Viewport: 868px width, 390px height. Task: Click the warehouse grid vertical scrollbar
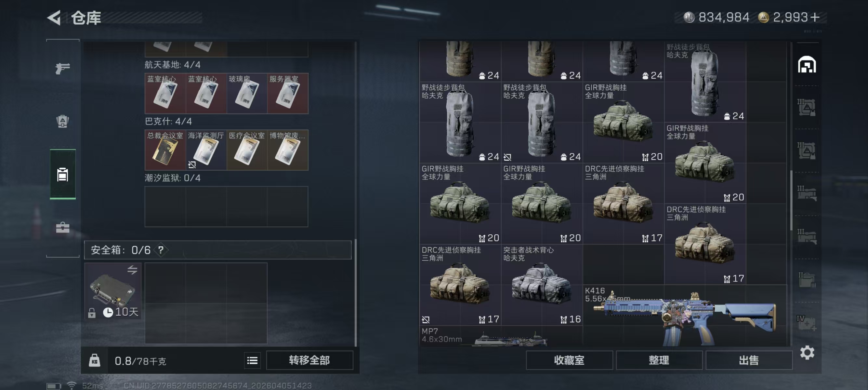click(x=791, y=201)
